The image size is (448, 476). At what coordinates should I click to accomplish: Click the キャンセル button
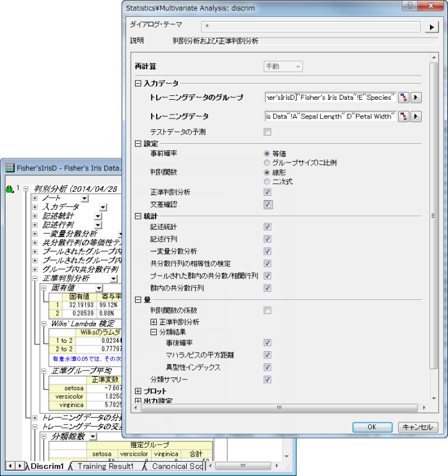click(x=418, y=427)
